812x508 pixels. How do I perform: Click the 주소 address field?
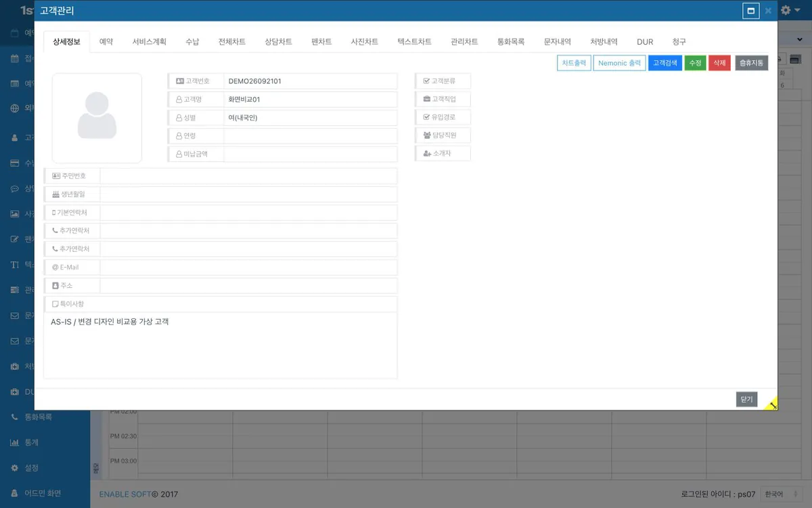(x=248, y=285)
